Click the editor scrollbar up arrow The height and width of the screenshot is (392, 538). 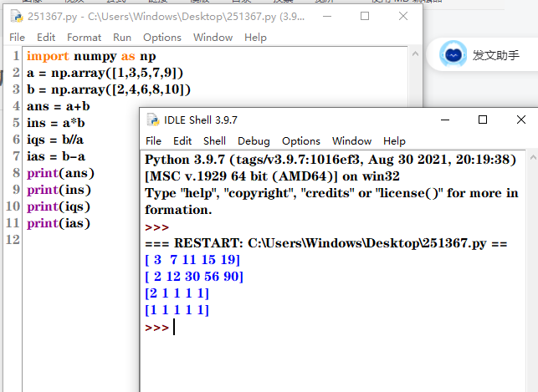(x=415, y=53)
